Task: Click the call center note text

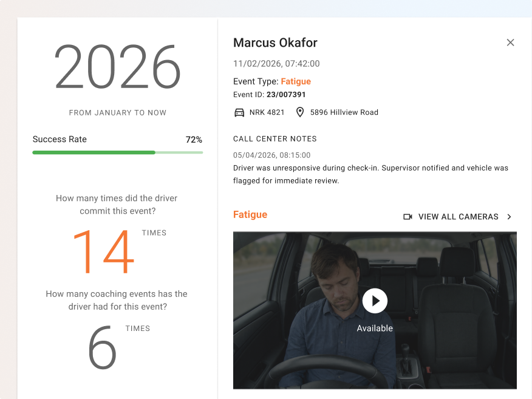Action: [370, 174]
